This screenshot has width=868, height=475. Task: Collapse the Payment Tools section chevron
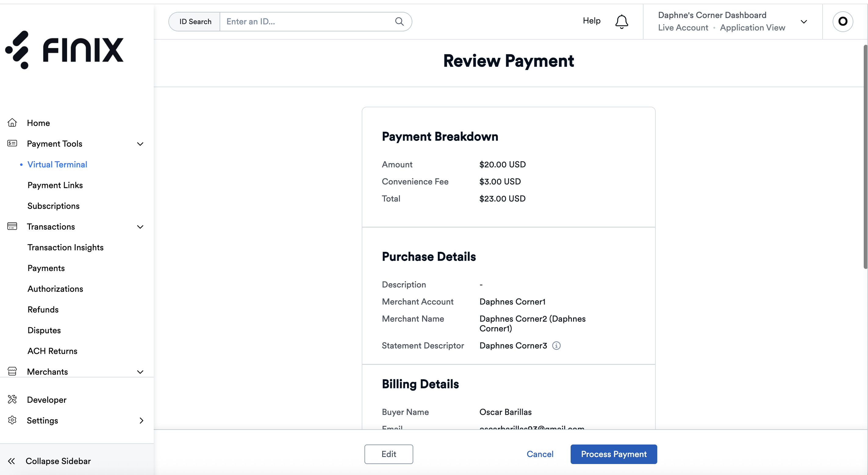140,144
